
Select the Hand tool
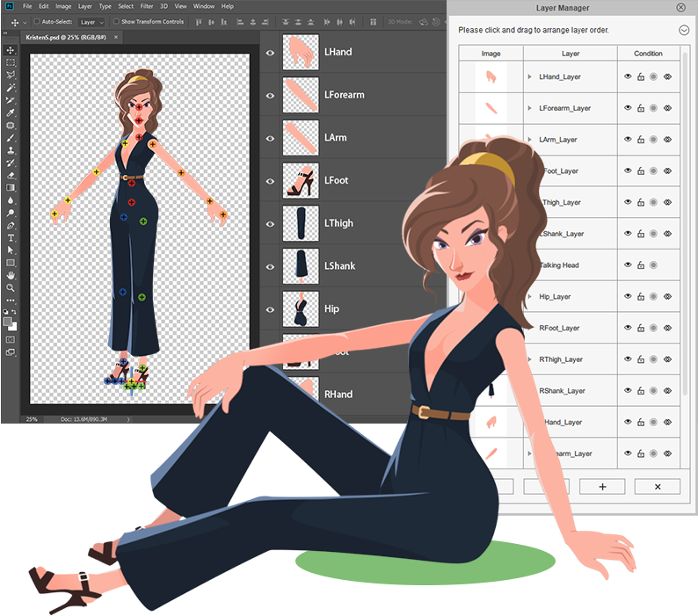pos(11,276)
